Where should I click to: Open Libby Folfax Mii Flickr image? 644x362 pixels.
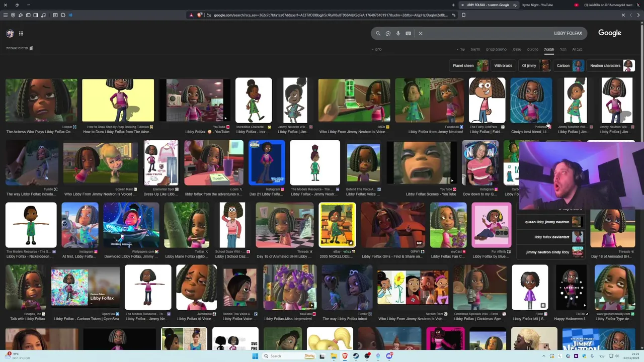click(530, 287)
